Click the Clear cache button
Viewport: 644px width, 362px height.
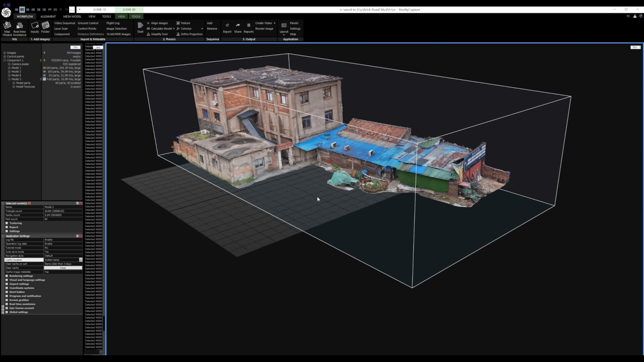[62, 268]
